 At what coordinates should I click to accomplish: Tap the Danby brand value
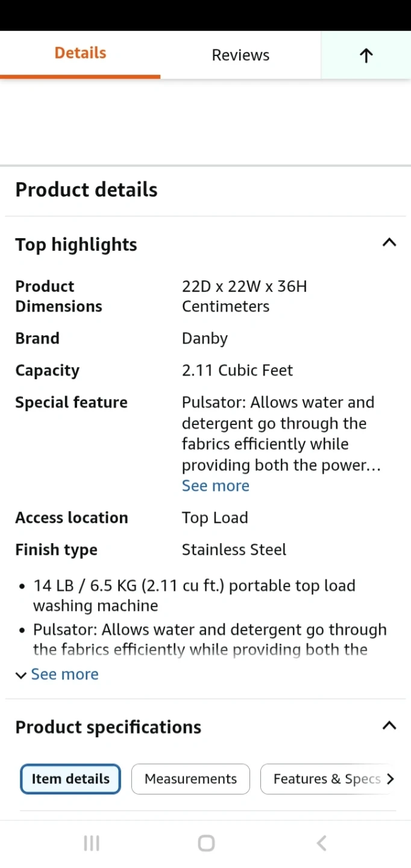tap(205, 339)
